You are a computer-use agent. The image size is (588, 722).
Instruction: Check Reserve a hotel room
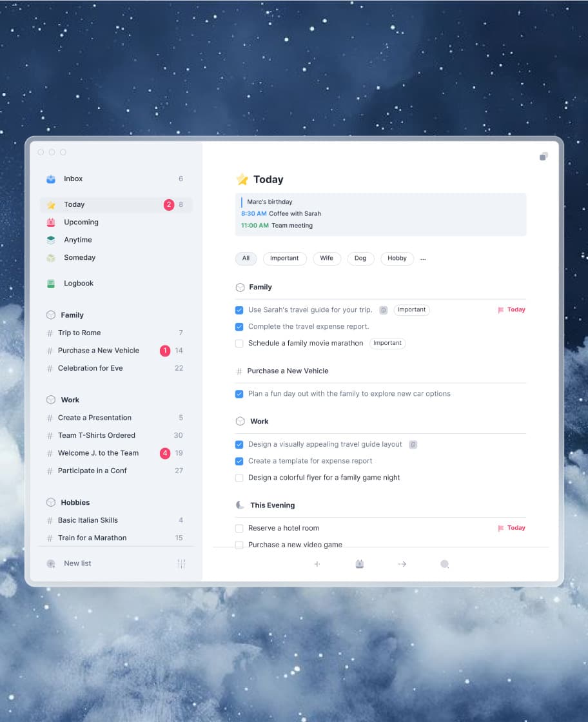(239, 529)
